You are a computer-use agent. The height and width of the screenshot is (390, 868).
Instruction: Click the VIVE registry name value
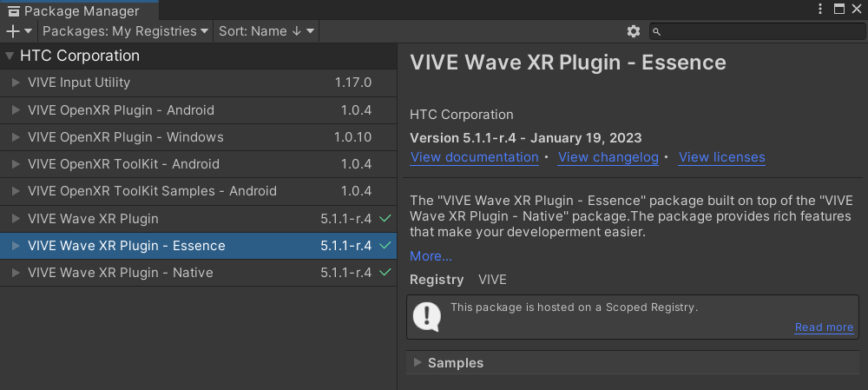(492, 280)
